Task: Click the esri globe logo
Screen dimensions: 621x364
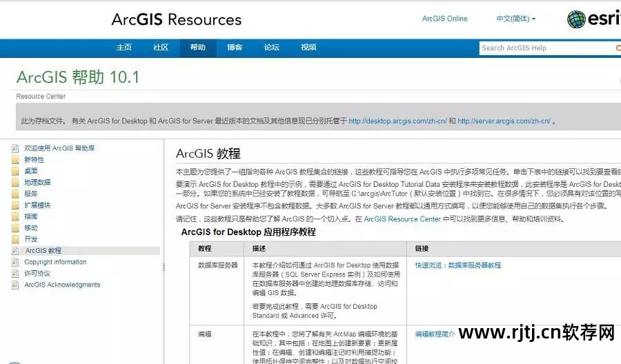Action: tap(576, 19)
